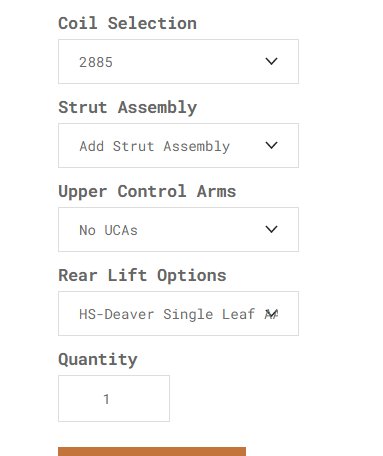The image size is (383, 456).
Task: Click the orange button below Quantity
Action: (x=152, y=452)
